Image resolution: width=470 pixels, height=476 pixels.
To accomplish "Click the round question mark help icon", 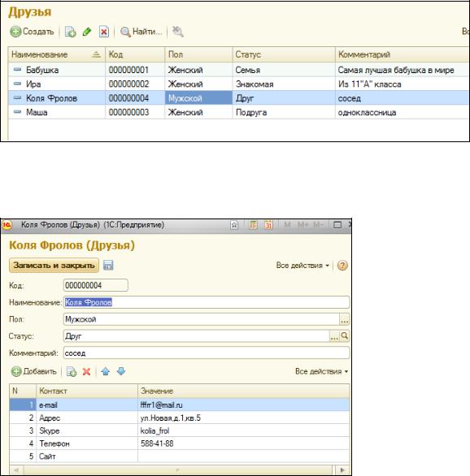I will tap(342, 266).
